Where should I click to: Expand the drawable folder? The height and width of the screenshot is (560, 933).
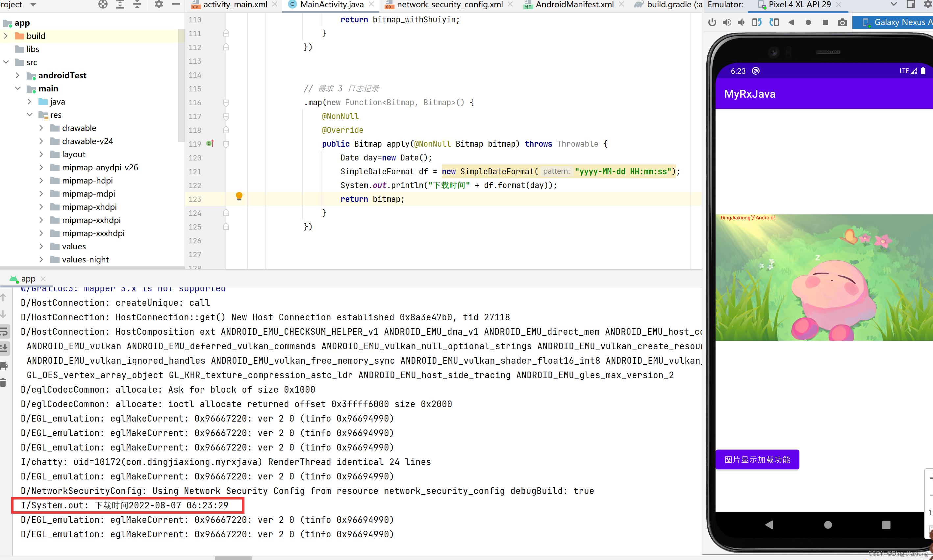(x=41, y=128)
